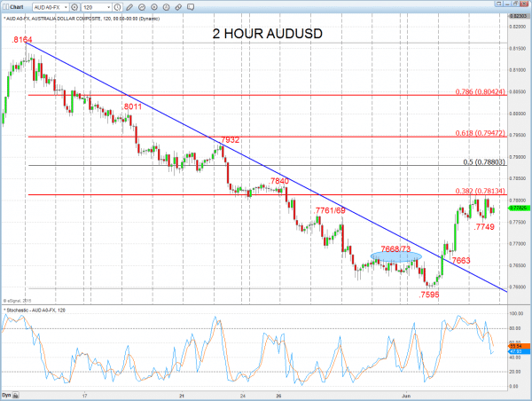Open the chart studies icon
This screenshot has width=532, height=401.
pos(142,7)
